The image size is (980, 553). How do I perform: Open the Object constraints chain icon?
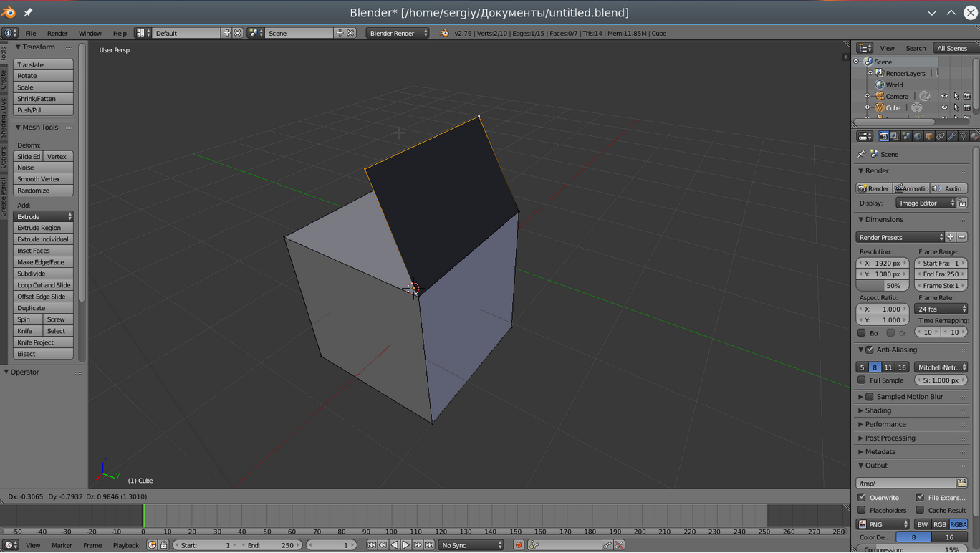(941, 136)
